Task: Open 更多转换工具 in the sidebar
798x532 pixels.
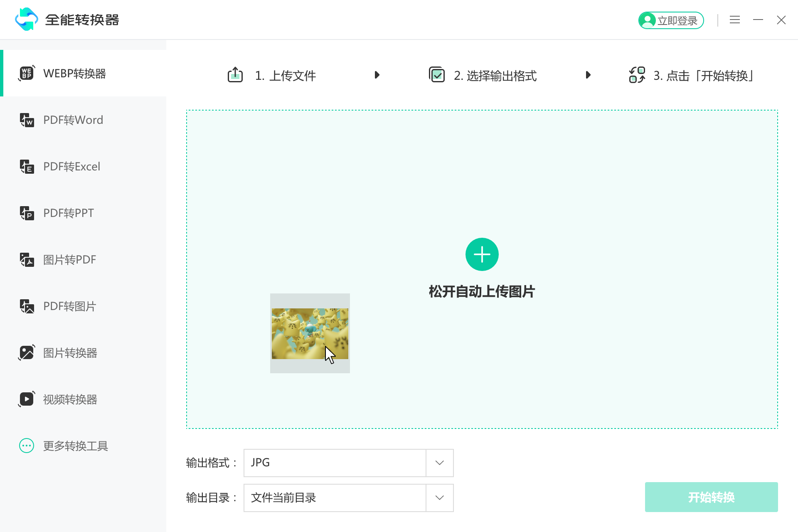Action: pos(75,446)
